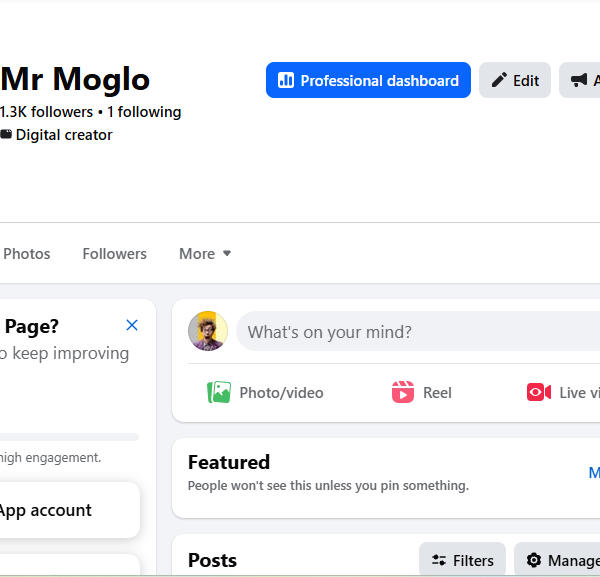
Task: Click the 1 following link
Action: point(144,112)
